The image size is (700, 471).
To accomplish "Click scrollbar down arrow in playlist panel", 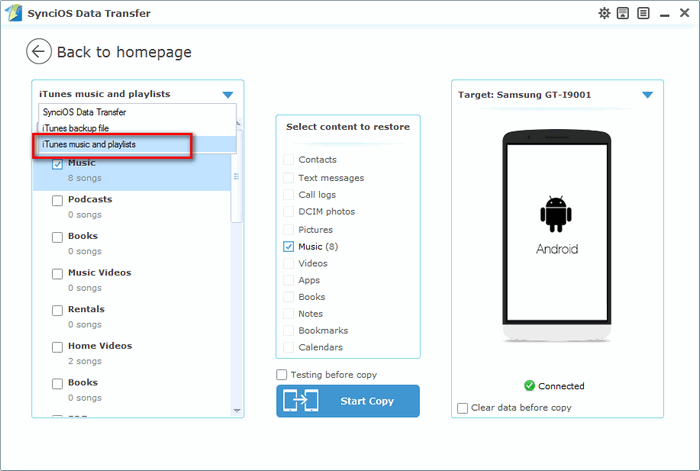I will pyautogui.click(x=237, y=410).
